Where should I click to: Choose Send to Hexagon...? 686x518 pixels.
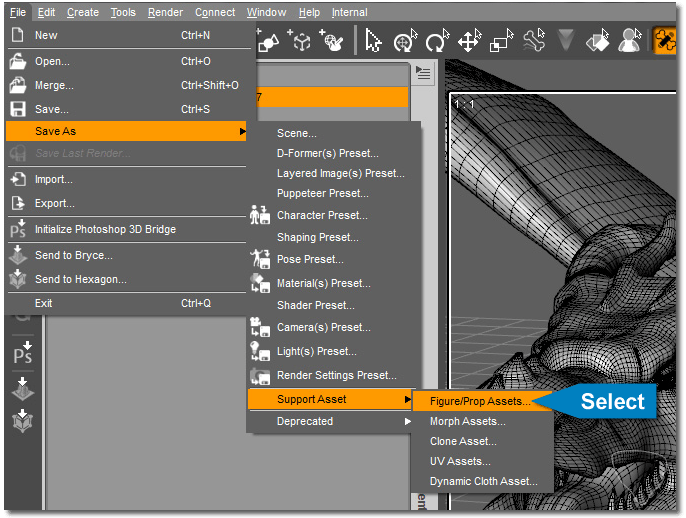pos(126,279)
